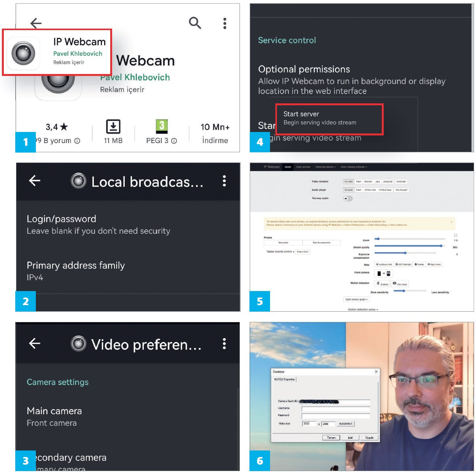Click the IP Webcam brand in the navbar
Viewport: 476px width, 473px height.
[272, 167]
